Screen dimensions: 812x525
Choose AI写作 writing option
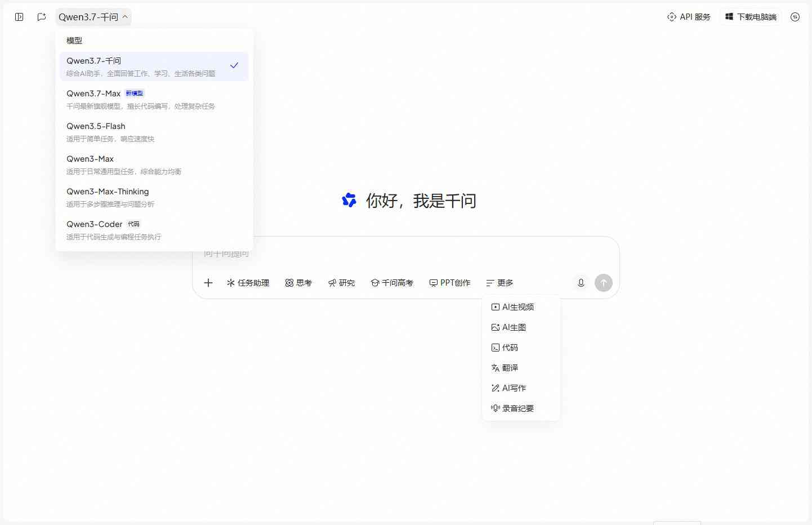coord(521,388)
